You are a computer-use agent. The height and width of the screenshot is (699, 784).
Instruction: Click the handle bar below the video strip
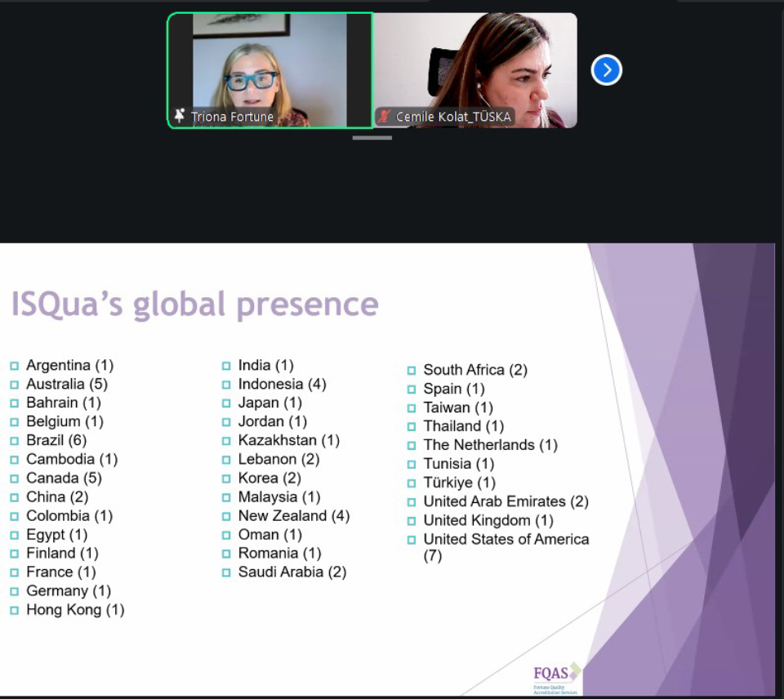pos(372,137)
